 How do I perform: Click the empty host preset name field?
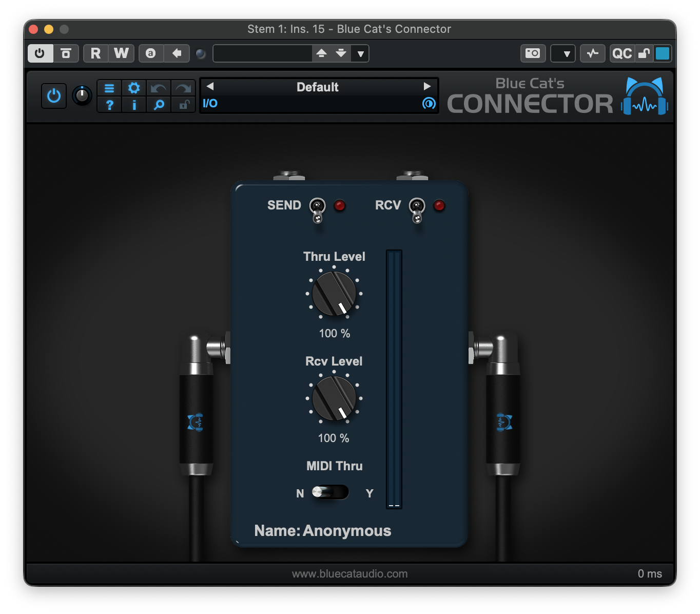tap(262, 53)
